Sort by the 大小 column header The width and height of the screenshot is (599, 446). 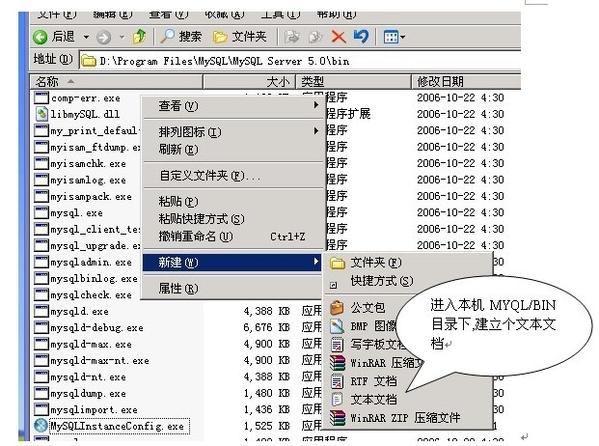249,82
